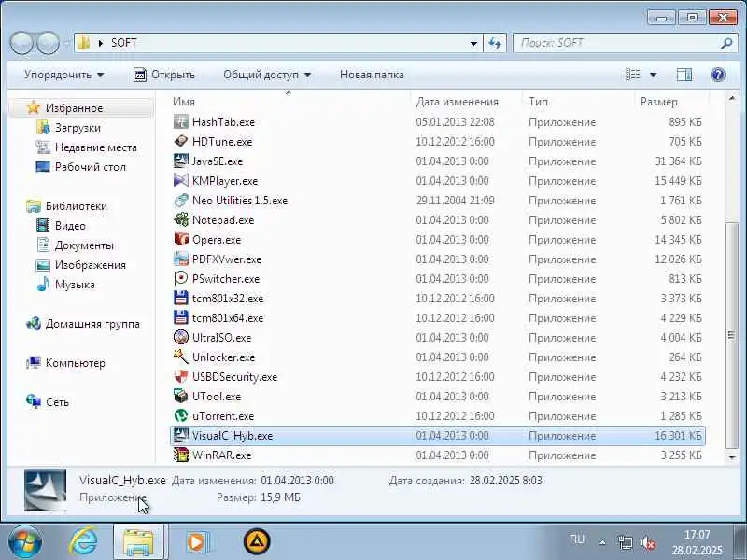Open the help question mark icon

point(717,75)
